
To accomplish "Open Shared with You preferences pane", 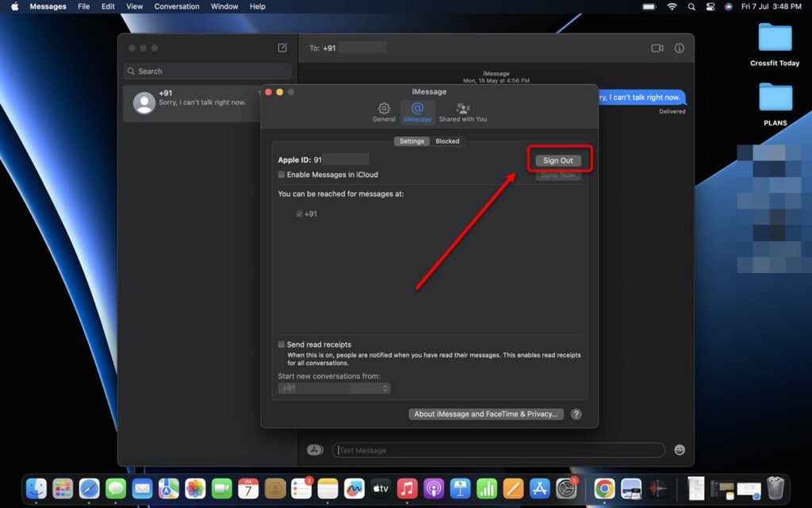I will coord(463,112).
